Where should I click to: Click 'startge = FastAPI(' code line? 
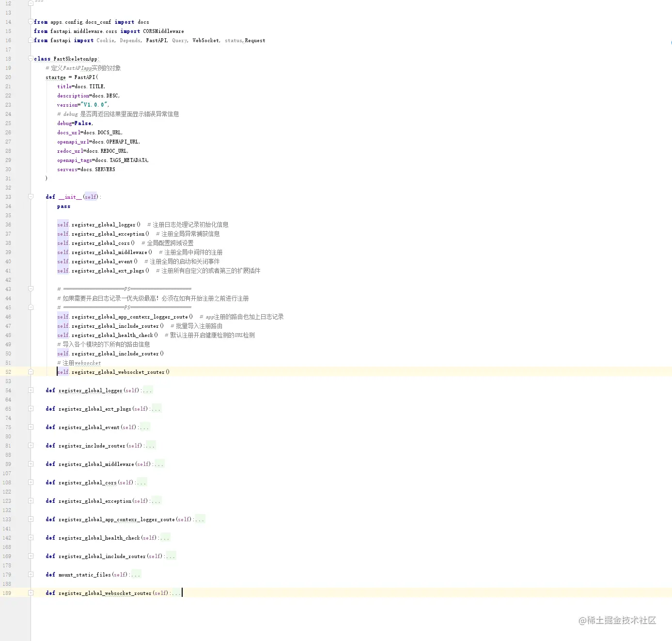coord(72,77)
